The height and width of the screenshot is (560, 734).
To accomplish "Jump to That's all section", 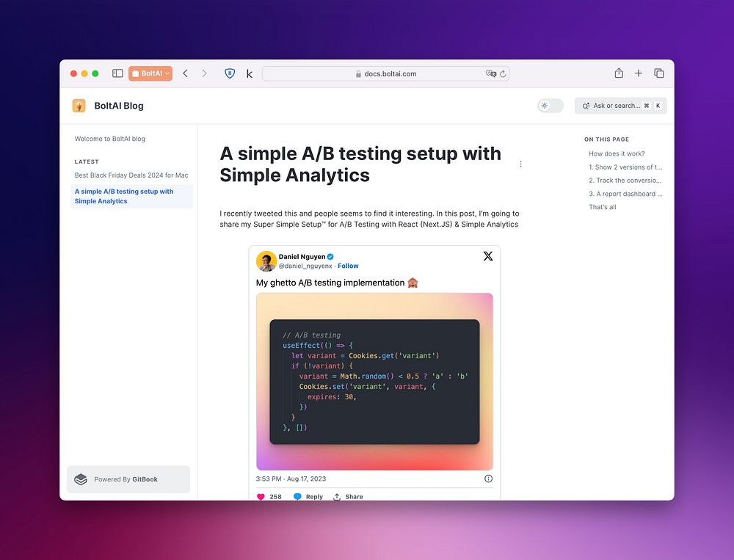I will click(603, 207).
